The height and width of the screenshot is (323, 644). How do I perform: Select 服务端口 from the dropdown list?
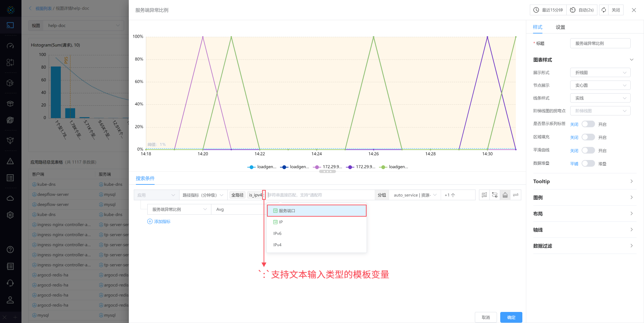click(316, 211)
